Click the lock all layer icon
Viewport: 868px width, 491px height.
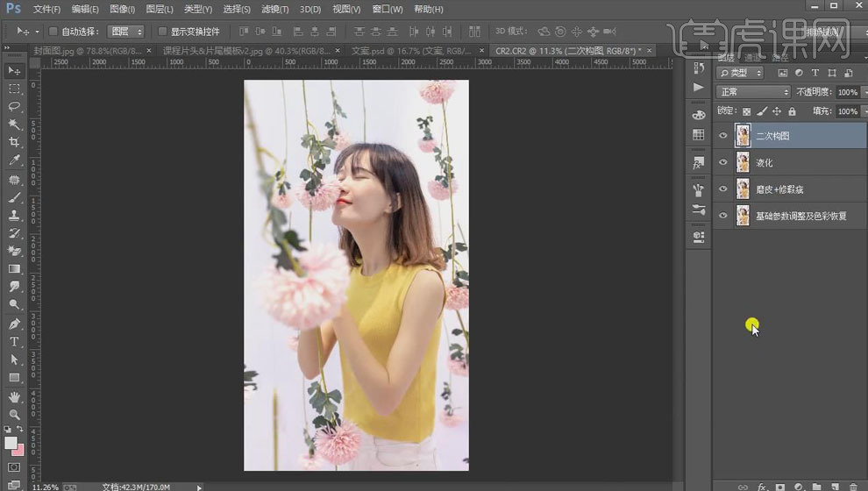792,112
